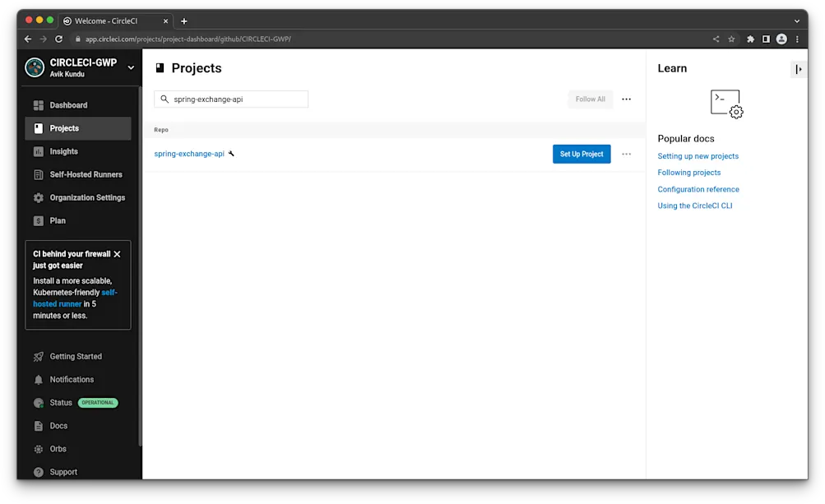Open the more options menu beside Follow All
The image size is (825, 504).
click(x=626, y=99)
